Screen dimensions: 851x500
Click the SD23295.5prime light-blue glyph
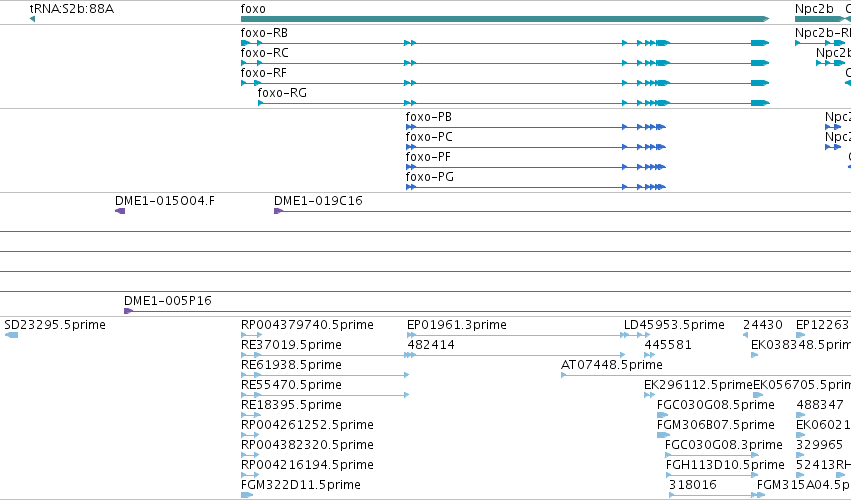[11, 335]
